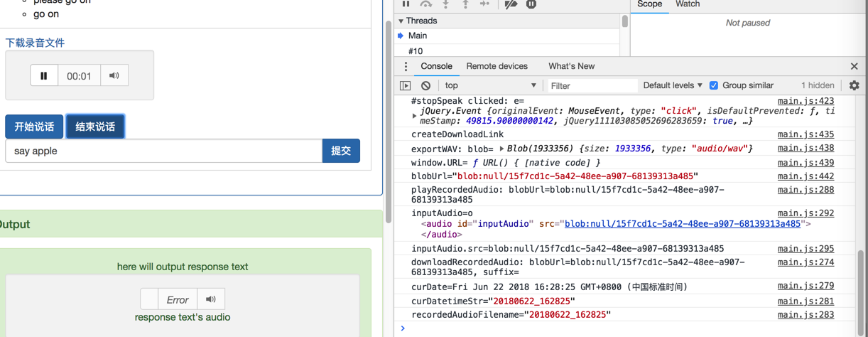Viewport: 868px width, 337px height.
Task: Click the 开始说话 button
Action: [x=34, y=127]
